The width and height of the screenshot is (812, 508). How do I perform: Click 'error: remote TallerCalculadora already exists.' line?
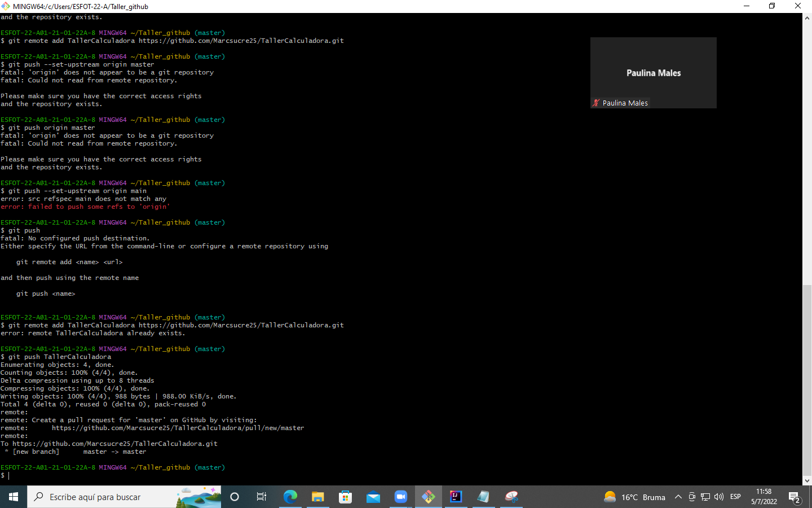pyautogui.click(x=93, y=333)
